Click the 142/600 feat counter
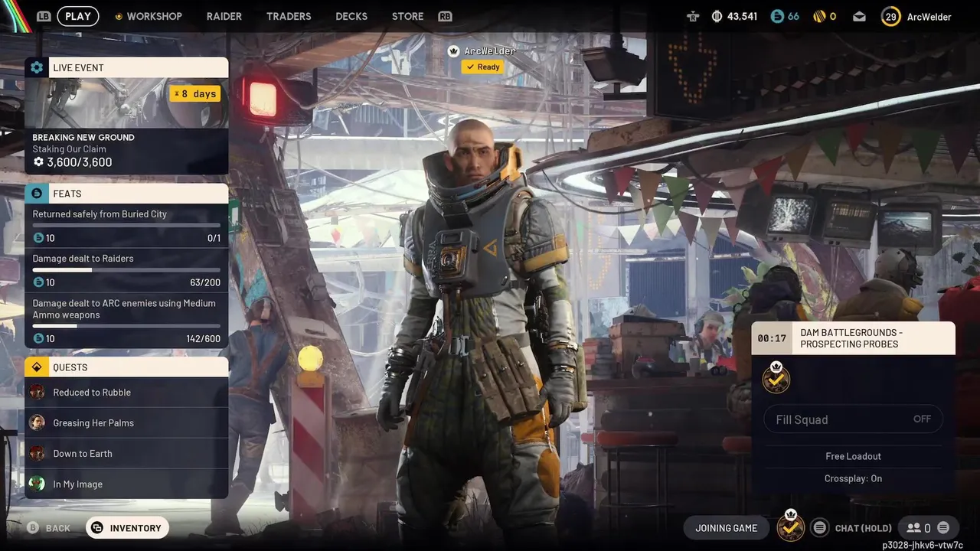The width and height of the screenshot is (980, 551). 203,338
